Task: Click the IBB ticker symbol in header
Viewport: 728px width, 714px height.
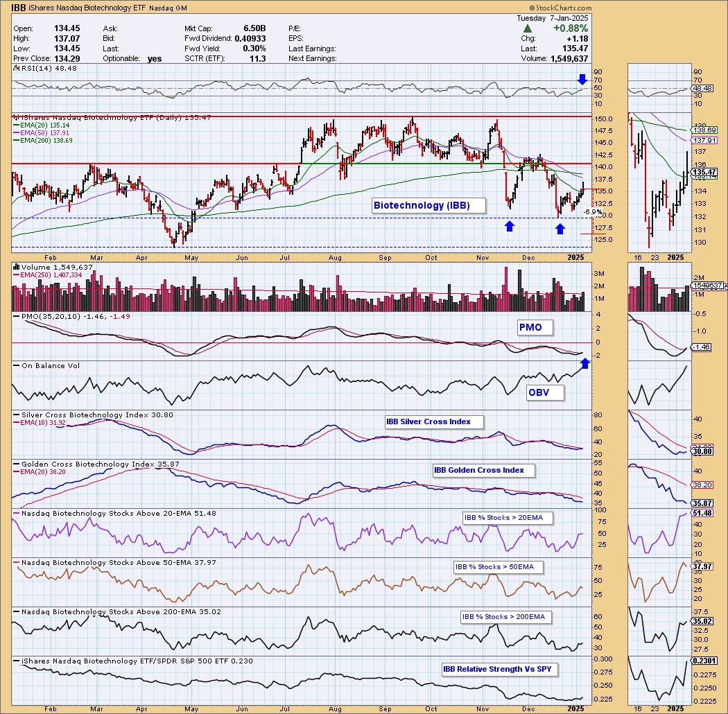Action: pyautogui.click(x=18, y=8)
